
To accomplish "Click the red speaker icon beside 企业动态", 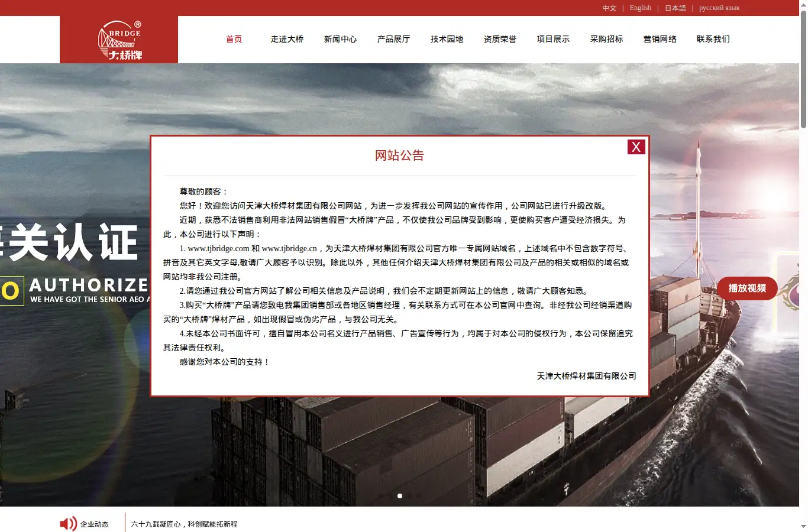I will click(x=68, y=524).
